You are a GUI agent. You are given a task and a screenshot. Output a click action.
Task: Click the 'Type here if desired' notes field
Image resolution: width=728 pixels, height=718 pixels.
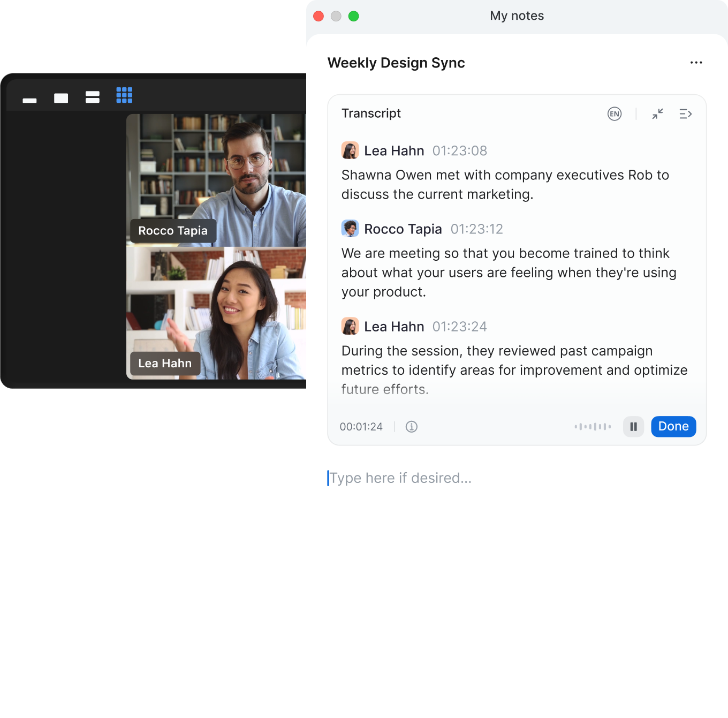pyautogui.click(x=400, y=478)
